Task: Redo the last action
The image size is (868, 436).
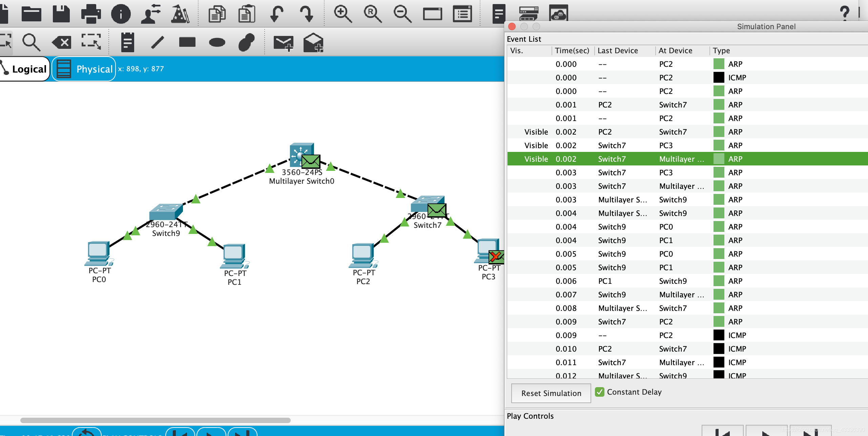Action: pyautogui.click(x=307, y=14)
